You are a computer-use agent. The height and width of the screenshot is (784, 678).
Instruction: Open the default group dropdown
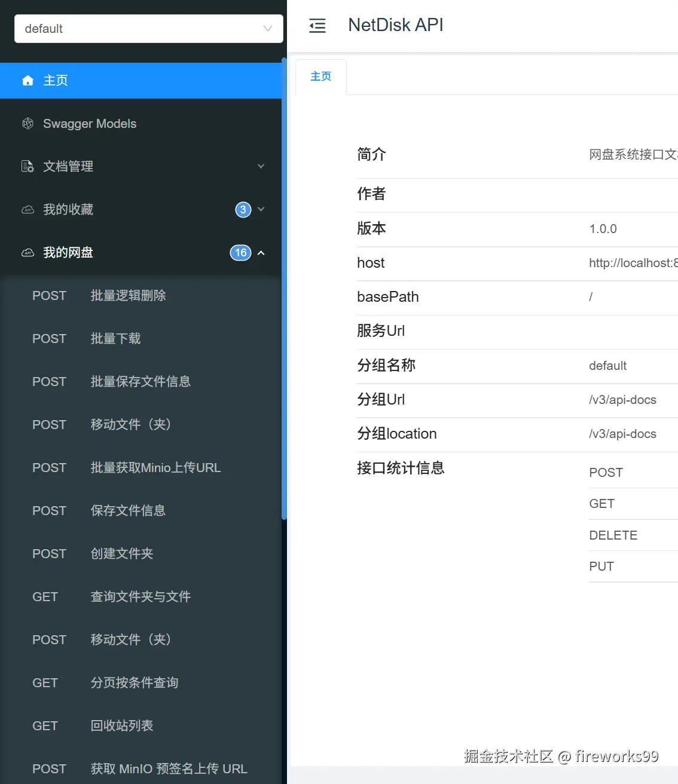[x=149, y=29]
